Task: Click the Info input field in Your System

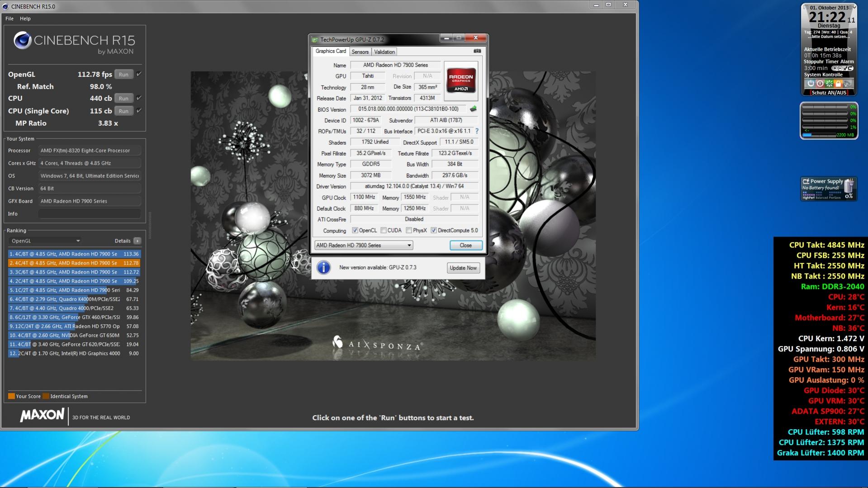Action: [90, 214]
